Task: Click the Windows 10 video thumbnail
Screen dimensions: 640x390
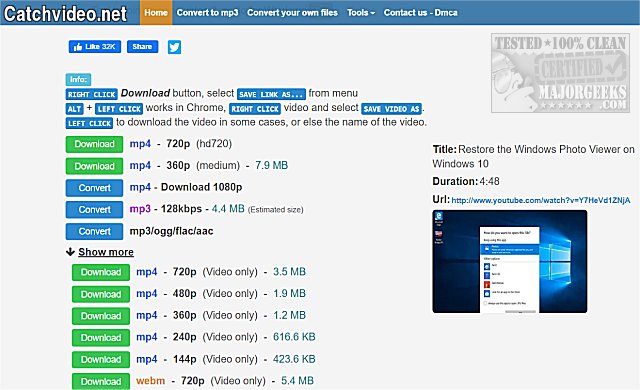Action: pyautogui.click(x=510, y=261)
